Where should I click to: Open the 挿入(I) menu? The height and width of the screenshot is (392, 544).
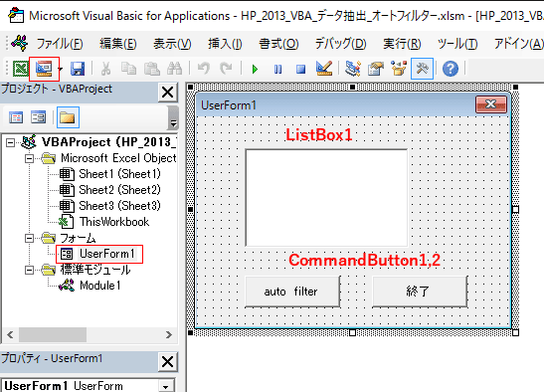tap(225, 44)
